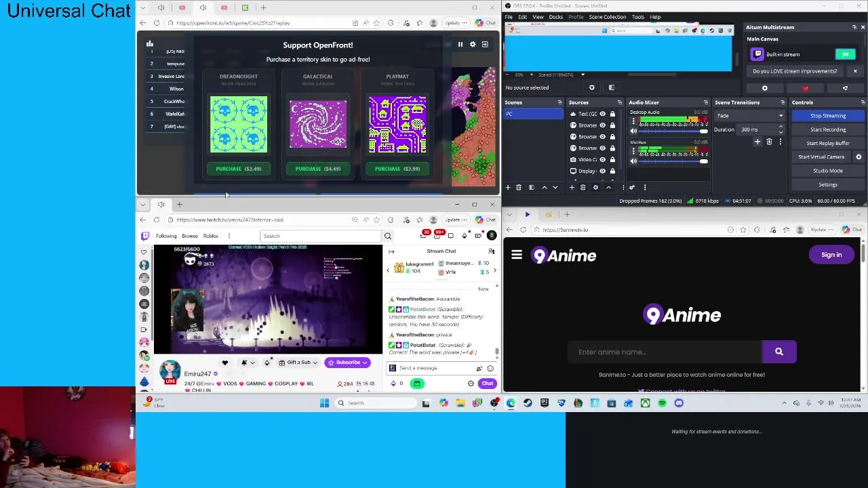Screen dimensions: 868x488
Task: Toggle visibility of Video Capture source
Action: [x=602, y=159]
